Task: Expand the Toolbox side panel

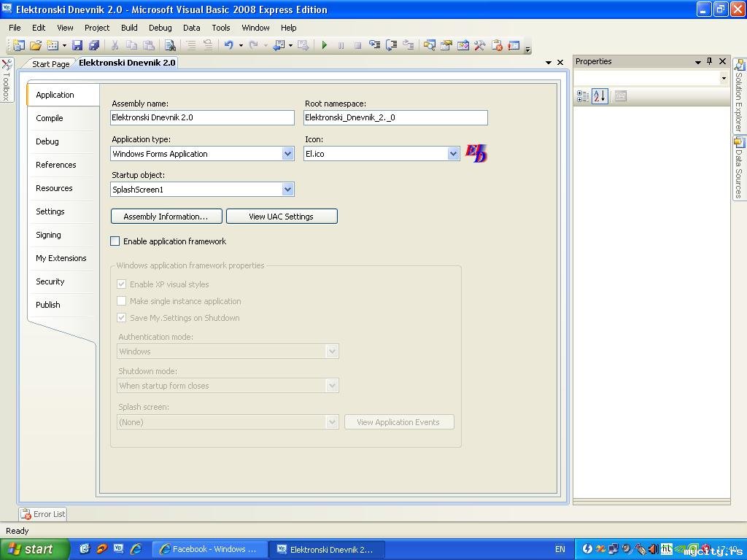Action: coord(6,80)
